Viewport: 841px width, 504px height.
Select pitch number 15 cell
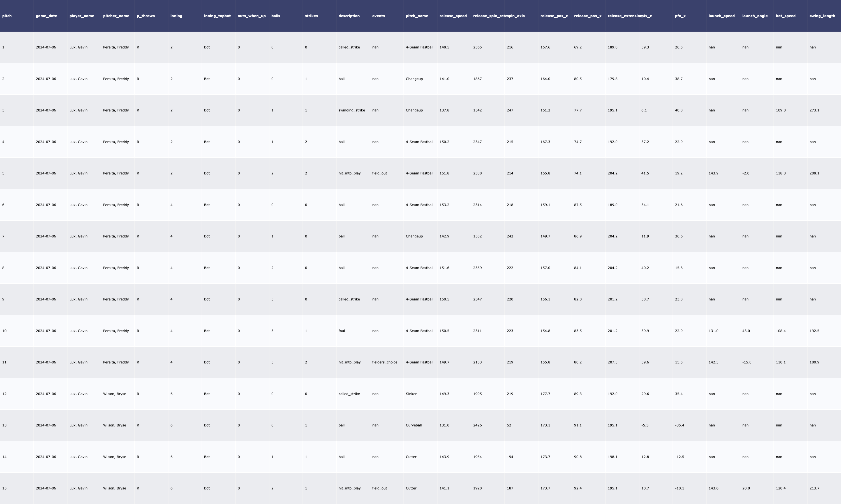4,488
